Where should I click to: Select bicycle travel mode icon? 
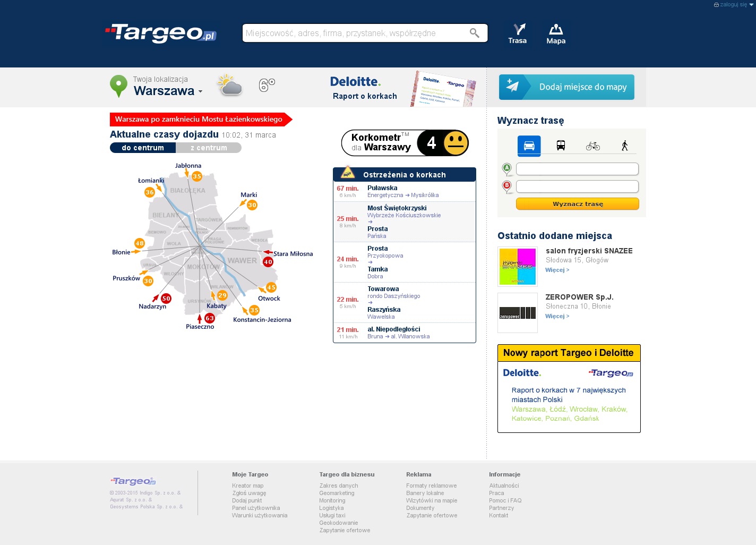point(592,146)
